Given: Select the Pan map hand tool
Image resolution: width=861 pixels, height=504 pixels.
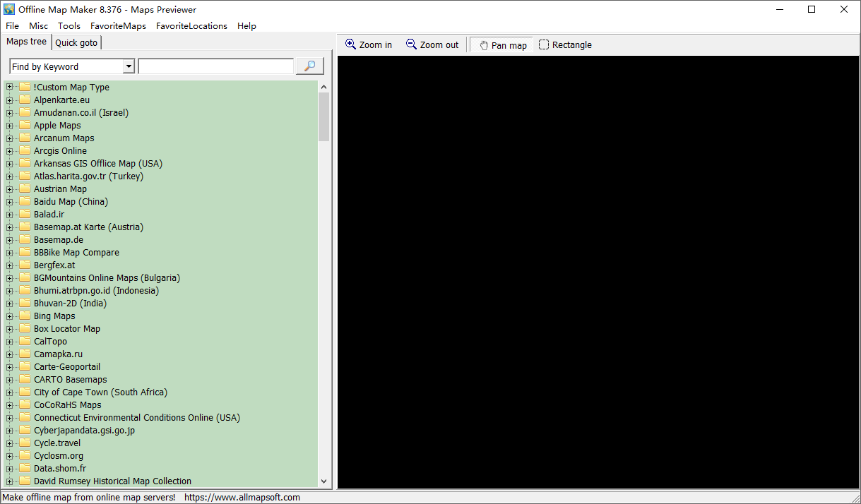Looking at the screenshot, I should pyautogui.click(x=484, y=45).
